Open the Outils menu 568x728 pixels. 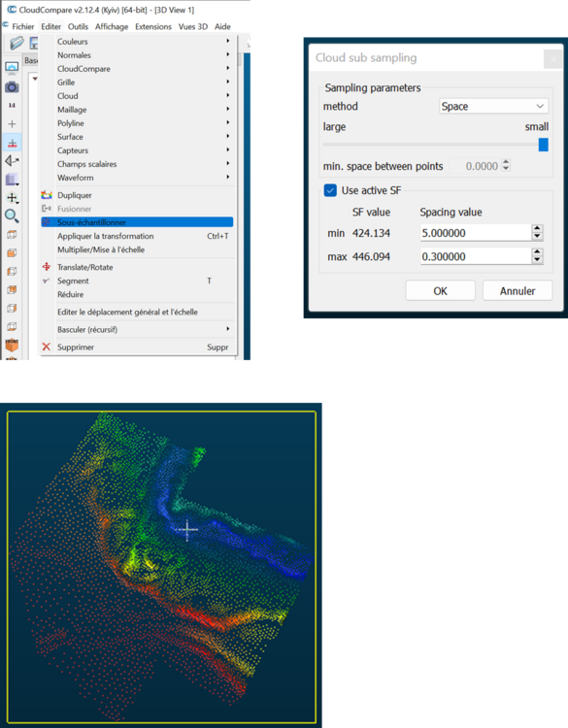[78, 26]
